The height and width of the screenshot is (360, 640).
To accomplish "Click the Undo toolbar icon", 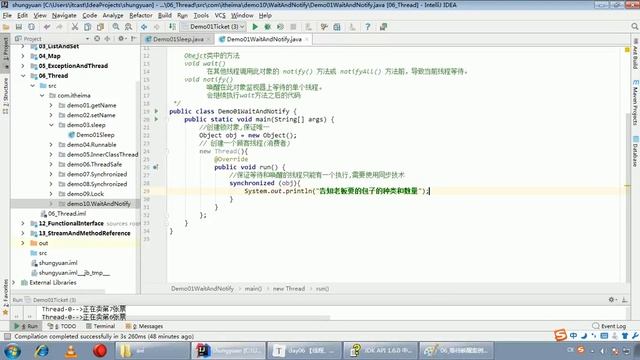I will pyautogui.click(x=47, y=27).
